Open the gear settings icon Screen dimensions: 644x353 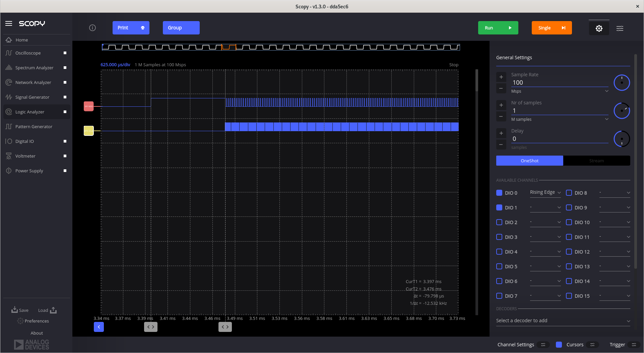[x=599, y=28]
